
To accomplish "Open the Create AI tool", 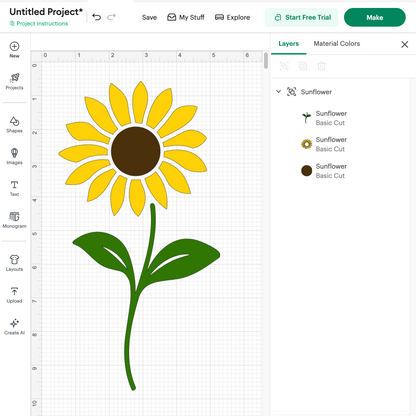I will [14, 327].
